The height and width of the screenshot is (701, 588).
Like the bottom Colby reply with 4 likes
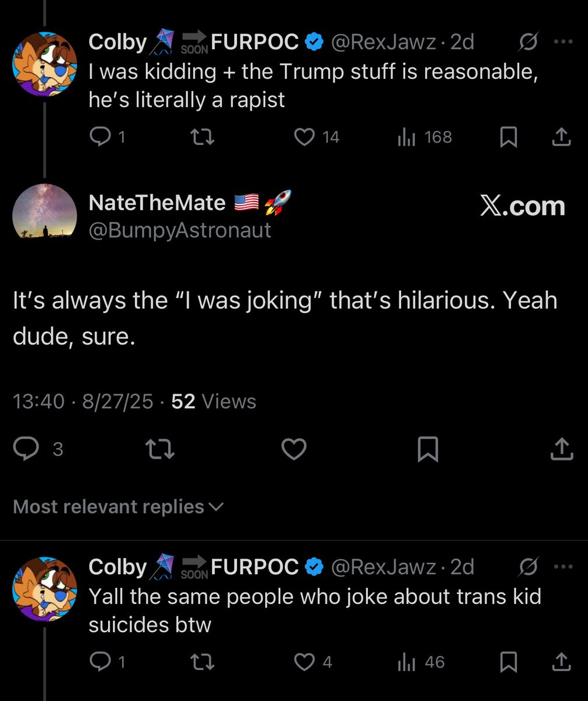click(312, 662)
